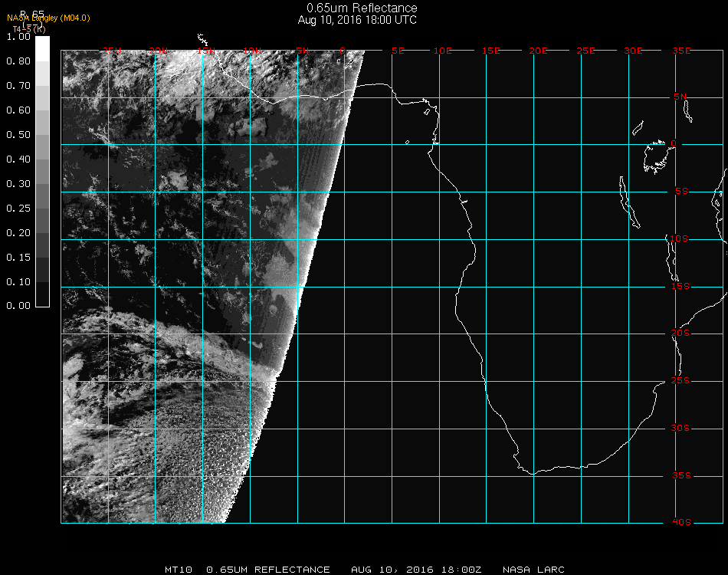Click the 30E longitude label
This screenshot has width=728, height=575.
633,51
